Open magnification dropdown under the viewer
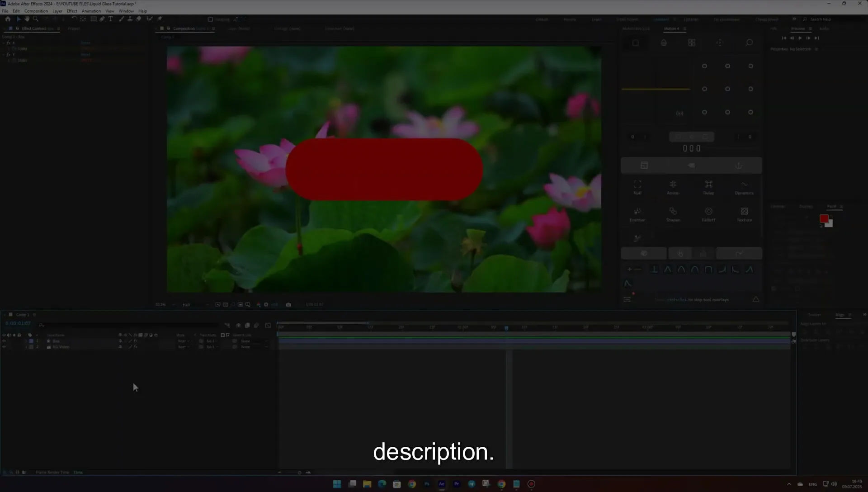 (165, 305)
